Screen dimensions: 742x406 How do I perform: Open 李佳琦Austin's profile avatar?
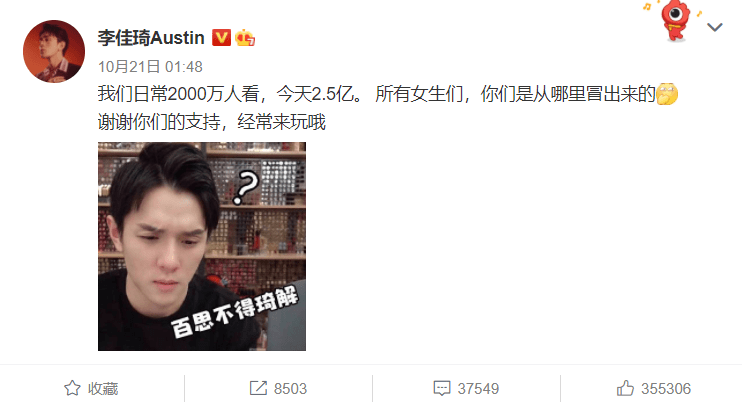54,51
